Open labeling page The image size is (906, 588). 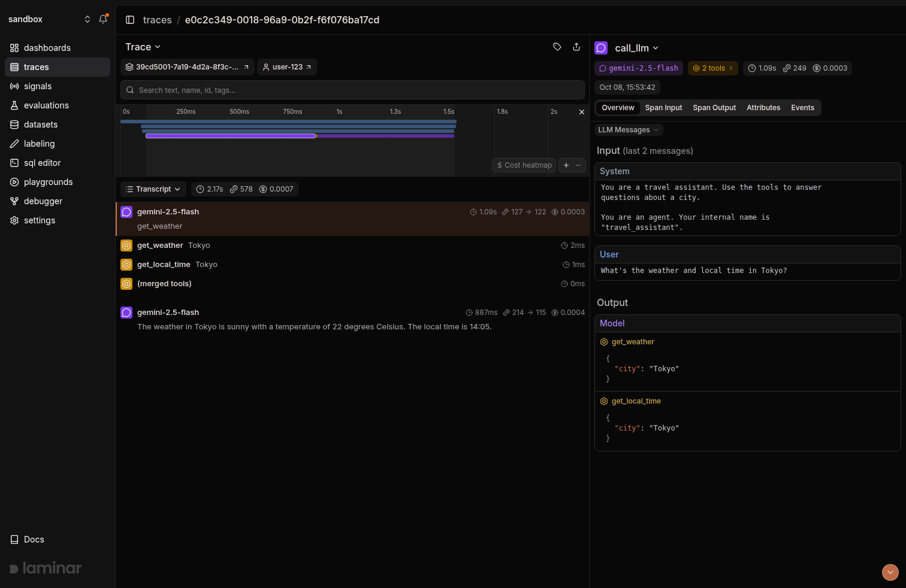click(x=58, y=144)
